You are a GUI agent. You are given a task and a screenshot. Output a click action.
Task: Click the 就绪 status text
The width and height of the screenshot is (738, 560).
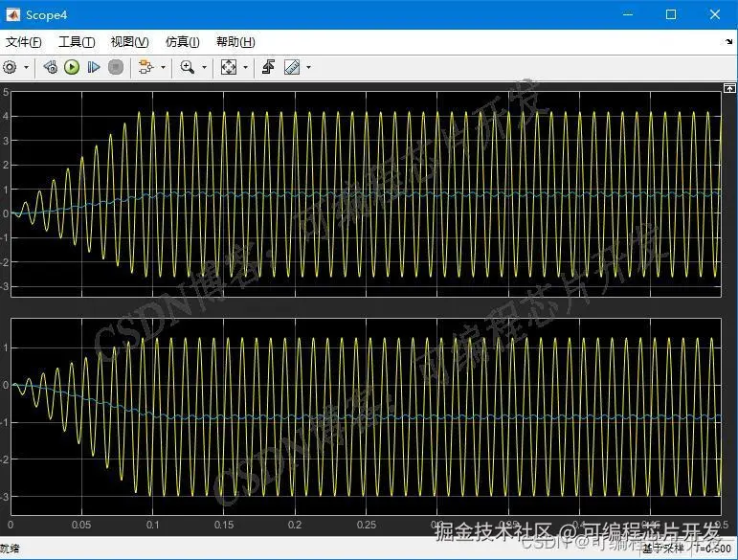pyautogui.click(x=10, y=549)
